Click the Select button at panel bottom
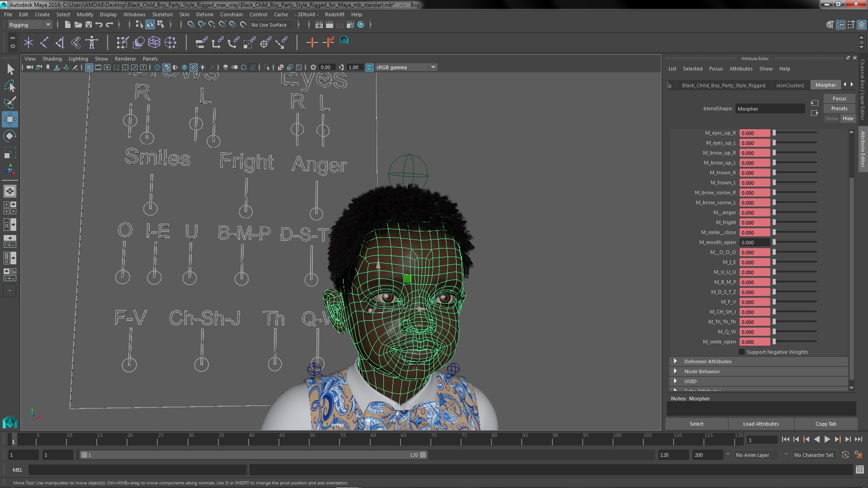Screen dimensions: 868x488 [x=696, y=424]
